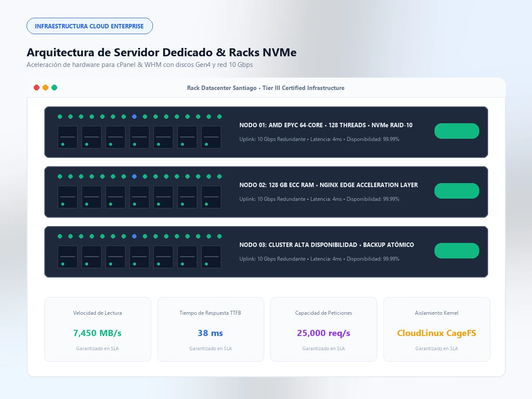Click the 38 ms value
The image size is (532, 399).
211,333
